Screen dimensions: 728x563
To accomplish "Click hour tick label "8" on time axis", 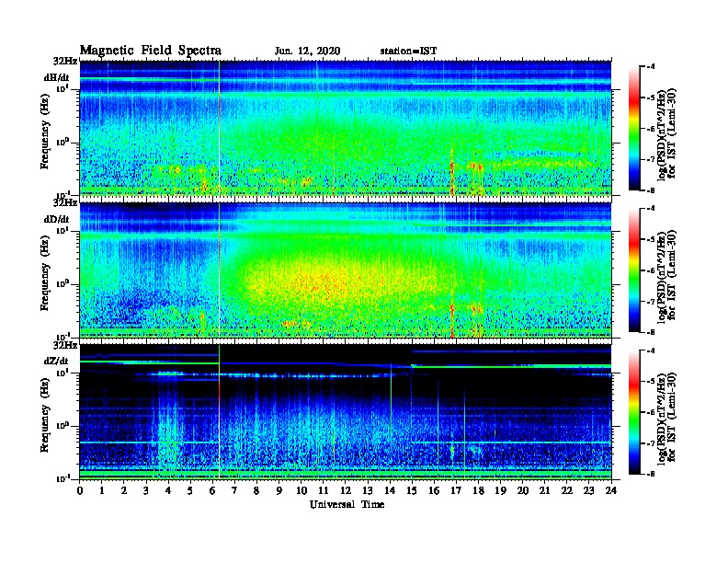I will [257, 491].
